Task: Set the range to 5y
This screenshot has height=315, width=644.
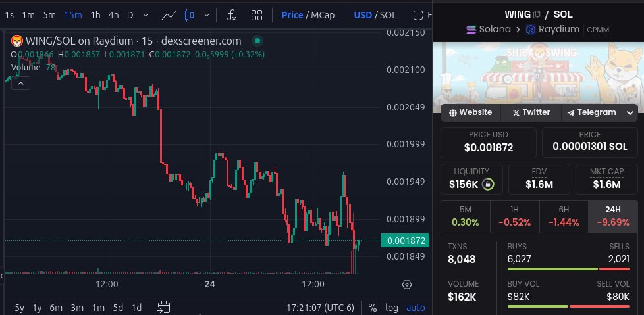Action: point(19,308)
